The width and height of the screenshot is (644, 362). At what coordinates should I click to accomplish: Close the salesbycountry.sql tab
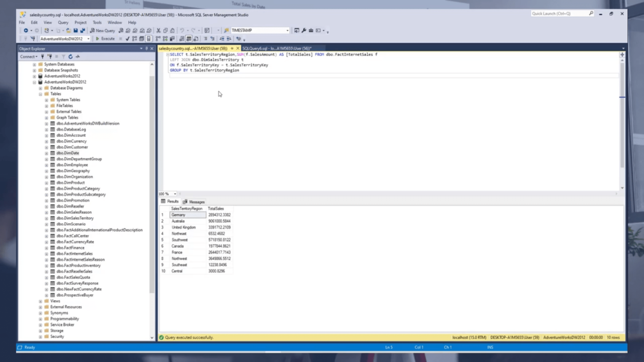pyautogui.click(x=238, y=48)
